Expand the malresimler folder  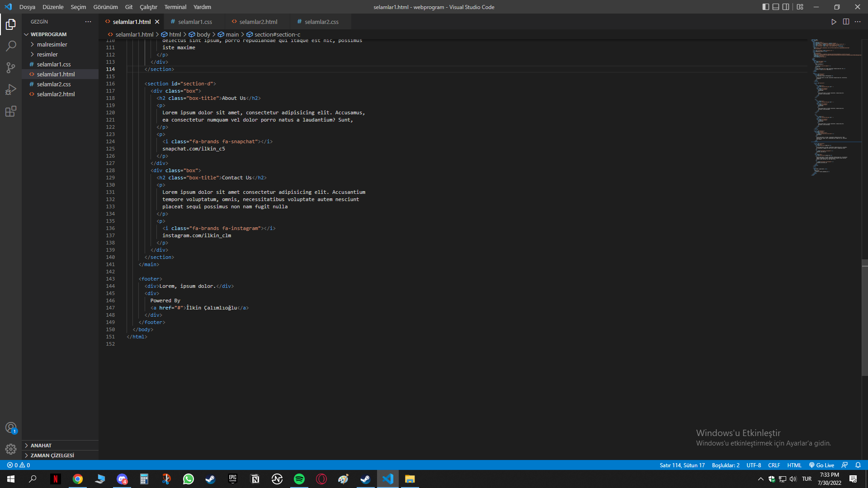coord(60,44)
